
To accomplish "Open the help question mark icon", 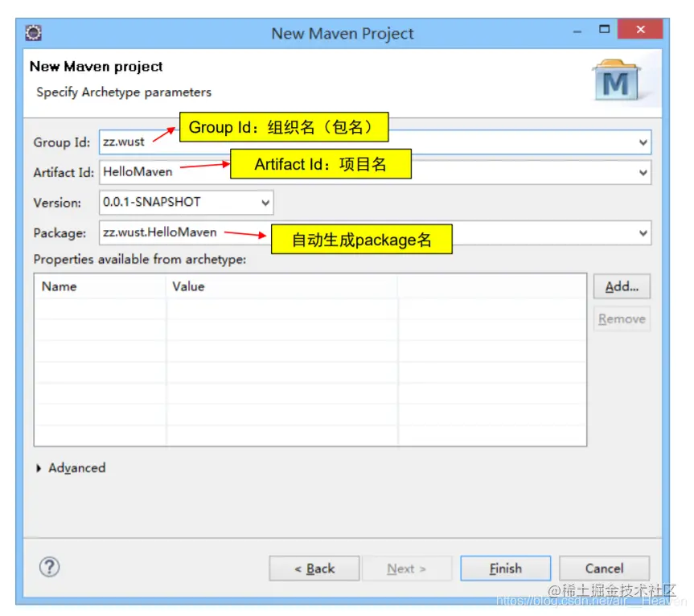I will point(50,567).
